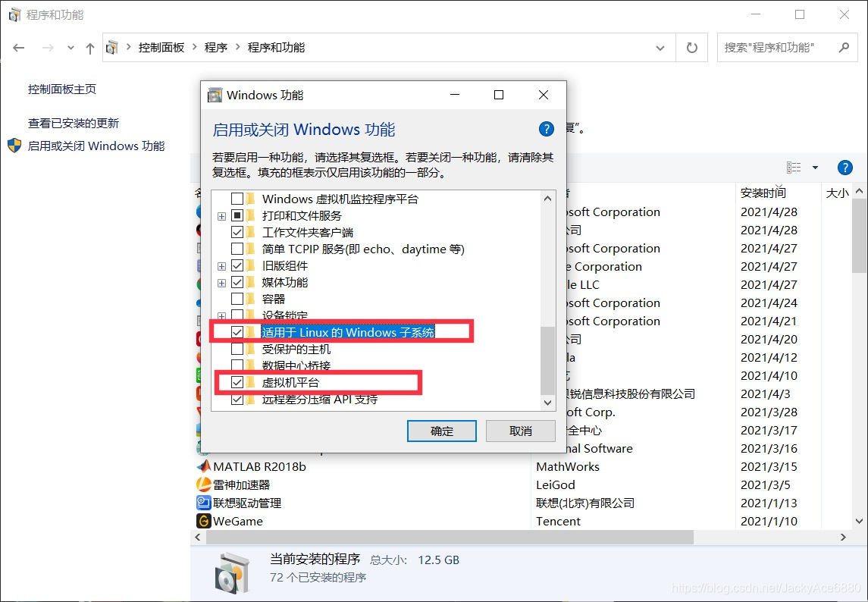The width and height of the screenshot is (868, 602).
Task: Expand the 打印和文件服务 tree node
Action: pos(221,216)
